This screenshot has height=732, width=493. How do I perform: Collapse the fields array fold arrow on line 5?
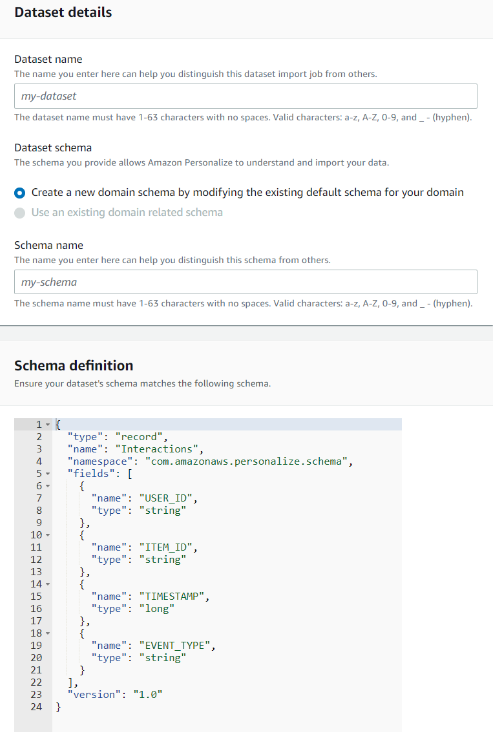point(48,474)
